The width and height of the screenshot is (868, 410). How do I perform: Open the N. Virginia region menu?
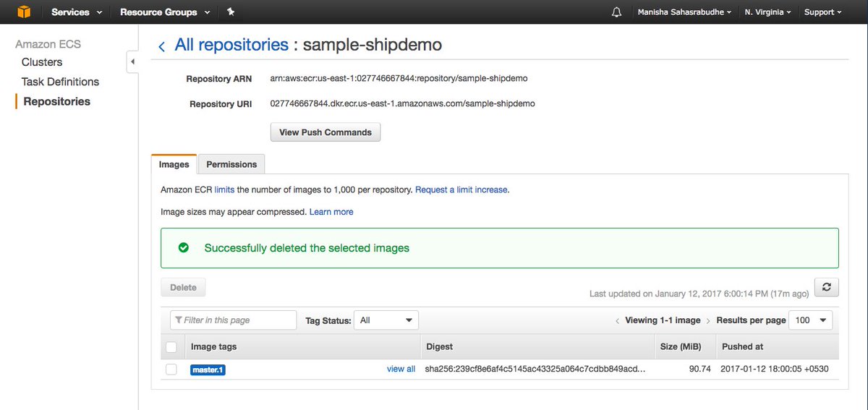point(767,12)
